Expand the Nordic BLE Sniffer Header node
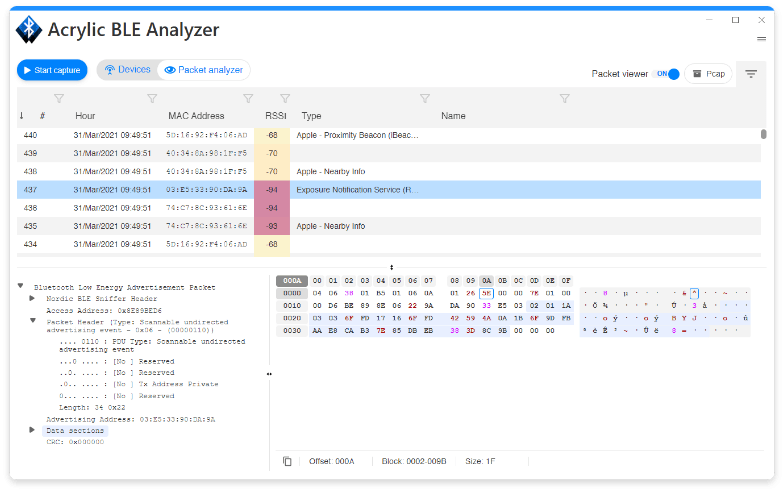The width and height of the screenshot is (784, 492). [x=32, y=298]
